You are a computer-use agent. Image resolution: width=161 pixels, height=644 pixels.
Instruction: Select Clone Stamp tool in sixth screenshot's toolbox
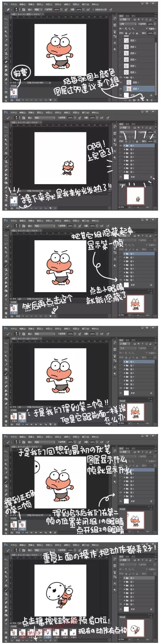[6, 594]
